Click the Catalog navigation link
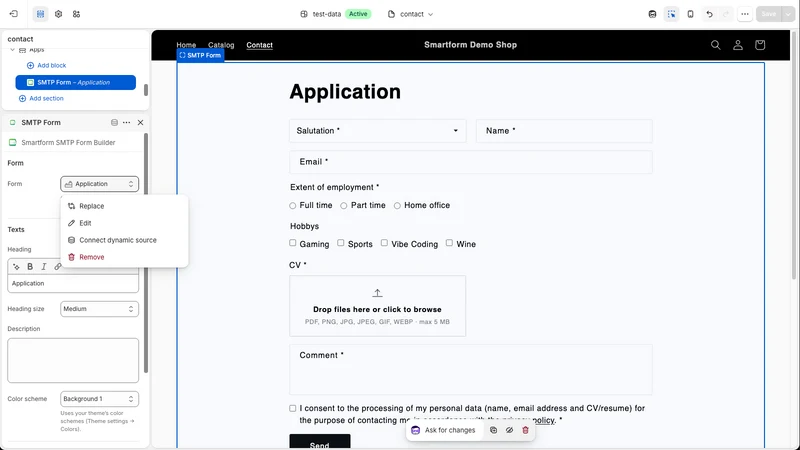The height and width of the screenshot is (450, 800). (x=221, y=45)
